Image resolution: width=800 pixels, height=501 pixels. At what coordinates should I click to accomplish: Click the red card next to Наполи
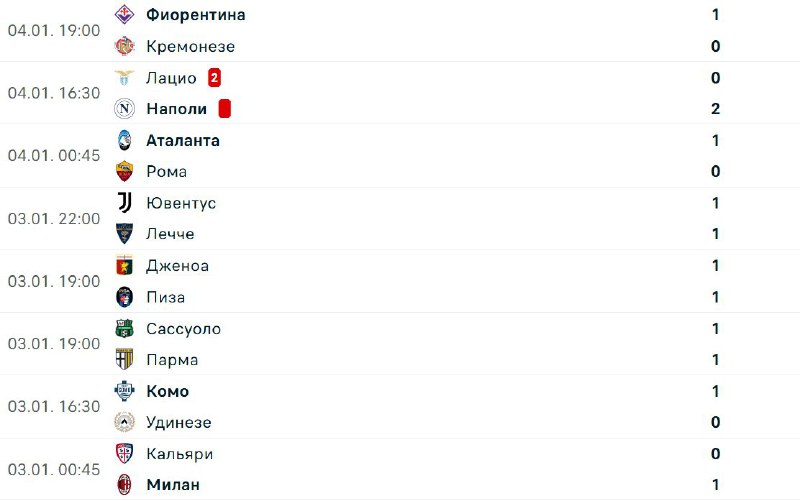tap(225, 109)
